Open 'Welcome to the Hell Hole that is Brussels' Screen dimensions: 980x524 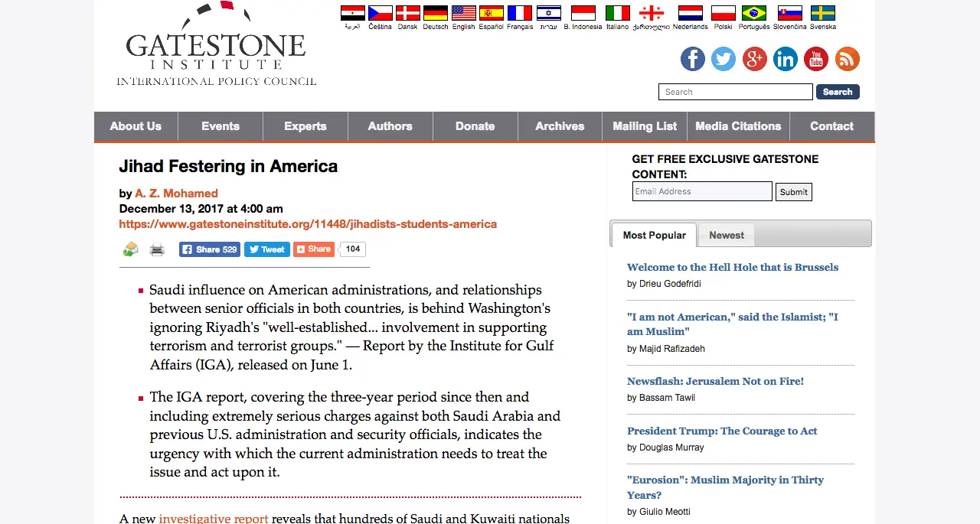pos(733,267)
